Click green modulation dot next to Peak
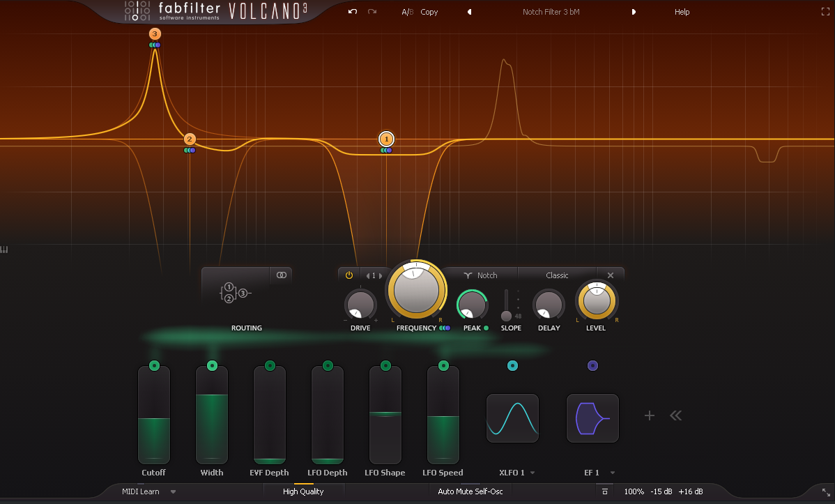Screen dimensions: 835x504 click(x=486, y=328)
